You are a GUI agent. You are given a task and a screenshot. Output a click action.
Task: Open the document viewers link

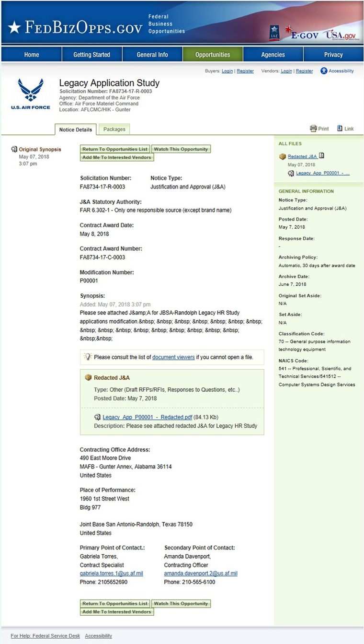[173, 357]
